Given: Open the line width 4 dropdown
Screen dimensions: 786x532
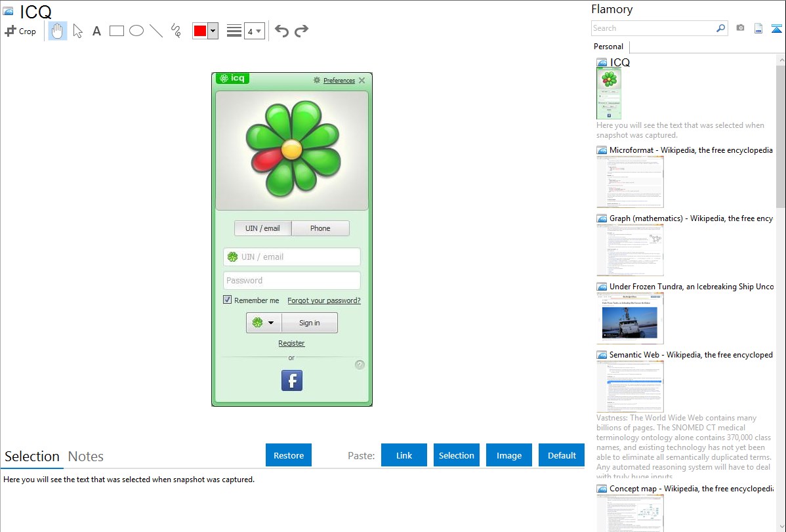Looking at the screenshot, I should pos(254,31).
